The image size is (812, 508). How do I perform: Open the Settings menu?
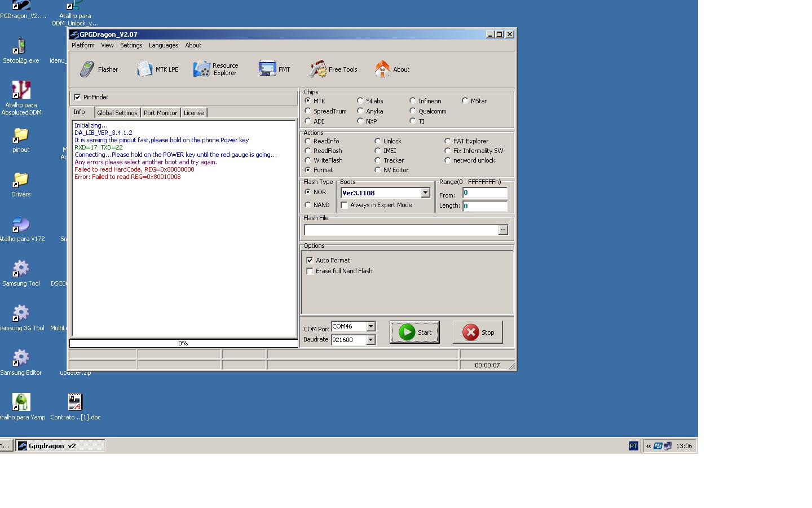(131, 45)
